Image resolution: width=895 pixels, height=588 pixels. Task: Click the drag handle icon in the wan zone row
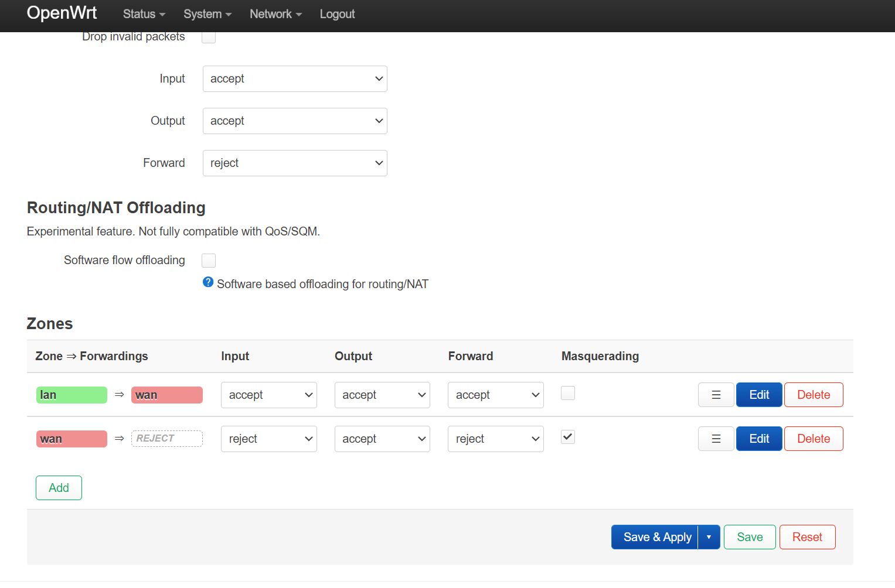716,439
